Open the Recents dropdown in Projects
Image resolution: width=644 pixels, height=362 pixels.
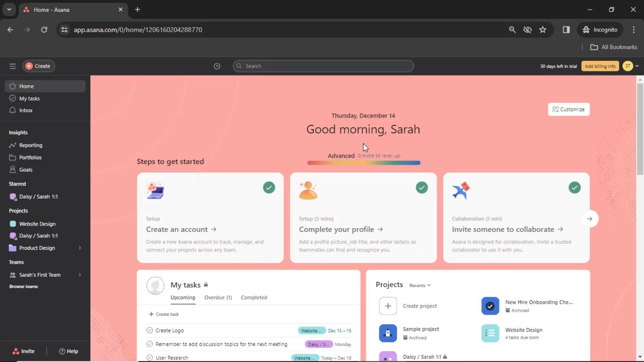[x=420, y=285]
